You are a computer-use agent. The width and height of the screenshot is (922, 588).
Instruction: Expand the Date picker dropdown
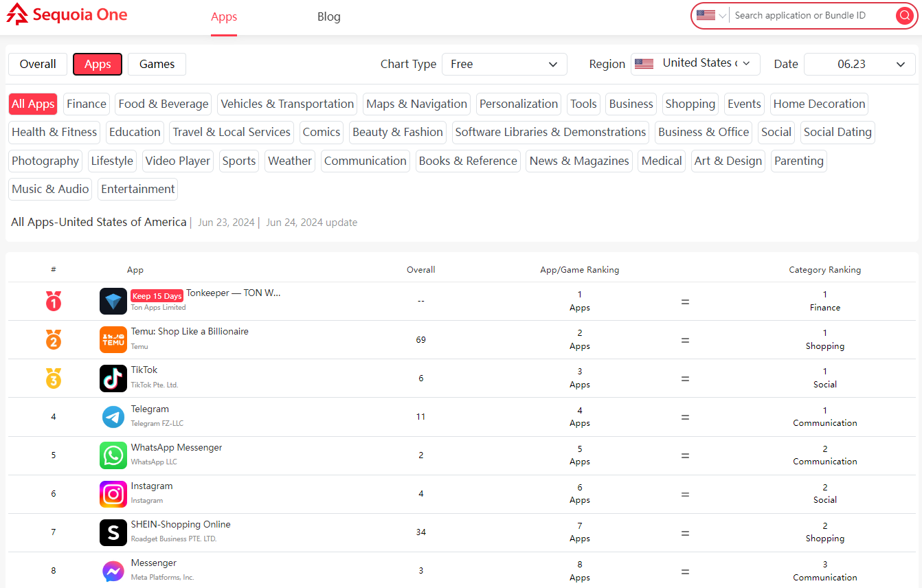(859, 63)
